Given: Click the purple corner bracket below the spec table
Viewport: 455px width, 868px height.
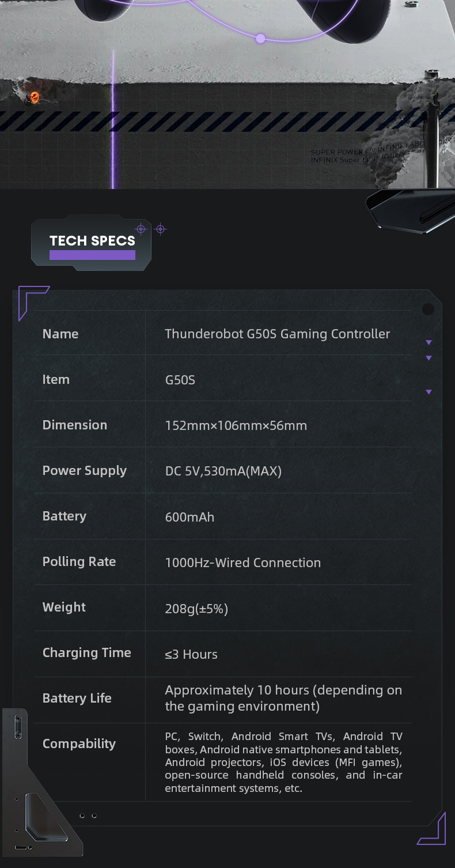Looking at the screenshot, I should point(433,831).
